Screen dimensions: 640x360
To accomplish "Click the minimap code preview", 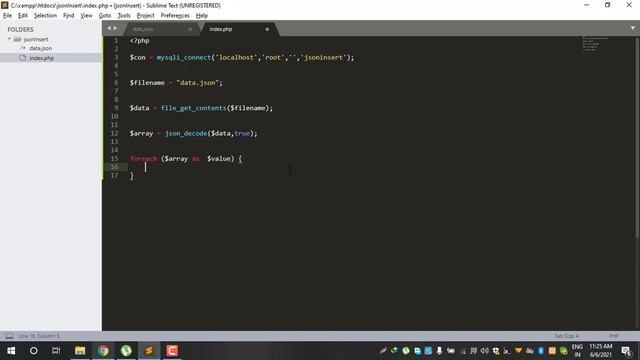I will (594, 43).
